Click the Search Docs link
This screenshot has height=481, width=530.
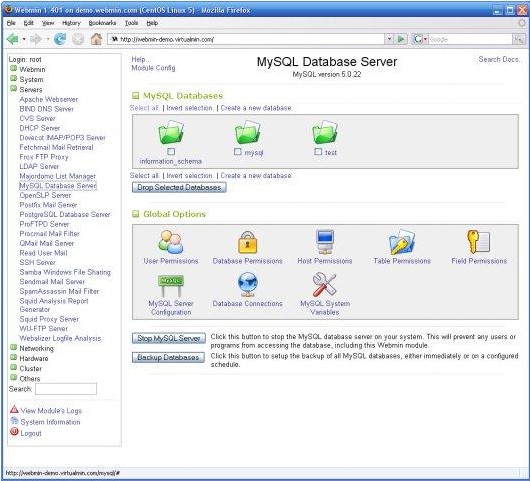tap(499, 59)
